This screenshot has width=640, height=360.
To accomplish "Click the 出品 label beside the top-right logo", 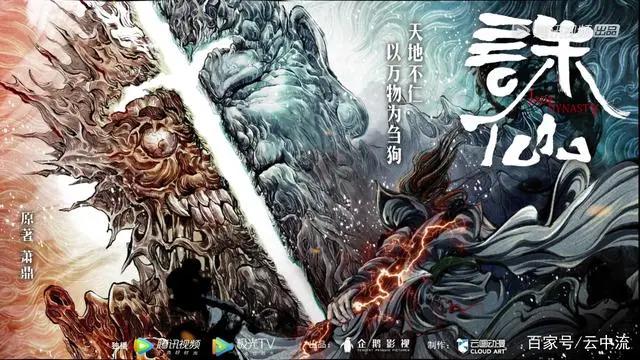I will (x=607, y=31).
